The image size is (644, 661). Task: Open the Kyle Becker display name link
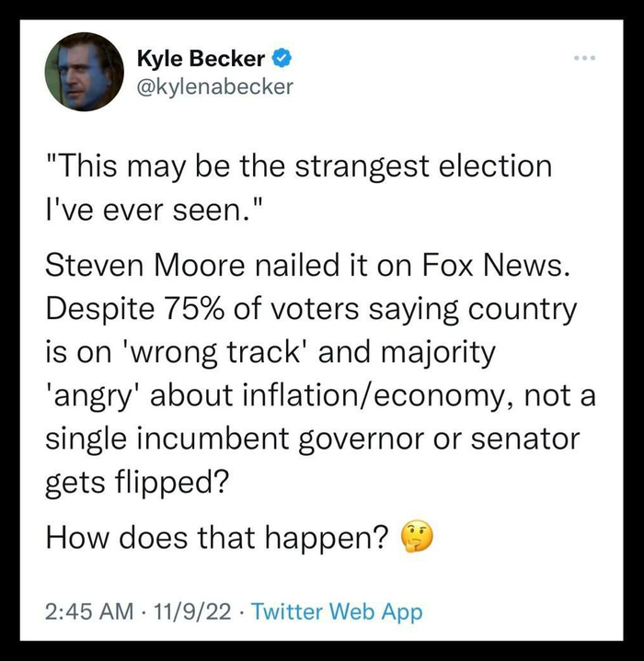pyautogui.click(x=201, y=60)
